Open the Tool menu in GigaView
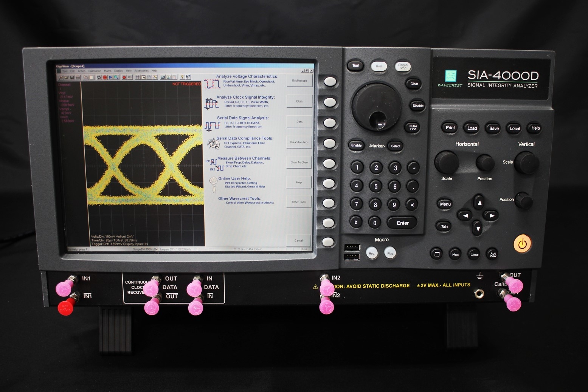 tap(65, 71)
